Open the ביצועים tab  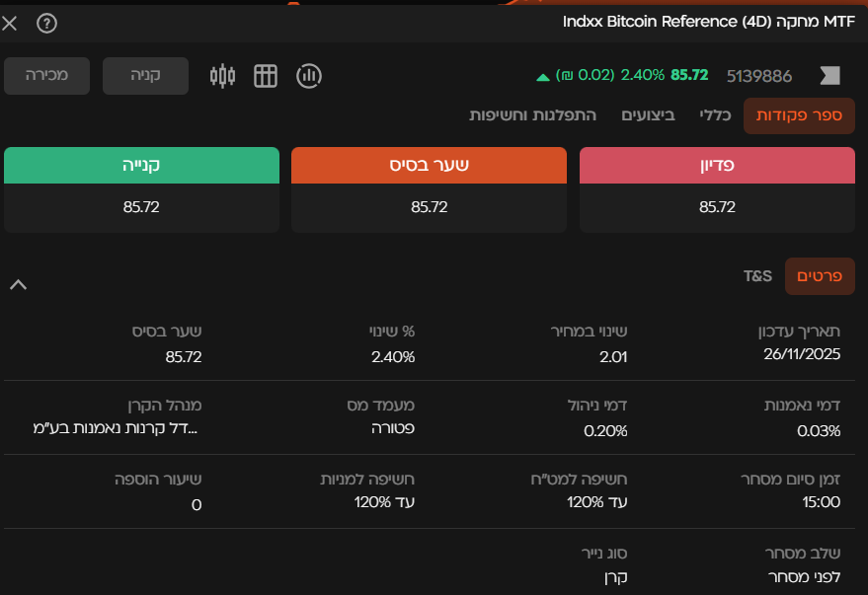(x=649, y=115)
